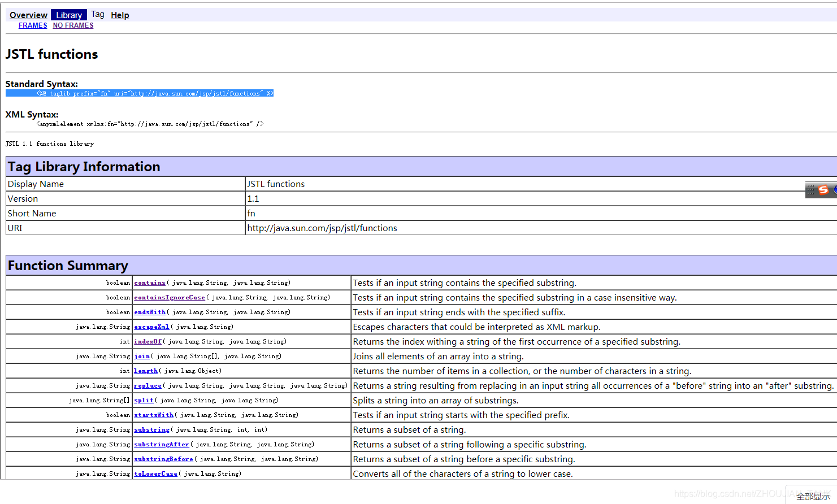
Task: Click description 'Tests if an input string ends with'
Action: pyautogui.click(x=459, y=312)
